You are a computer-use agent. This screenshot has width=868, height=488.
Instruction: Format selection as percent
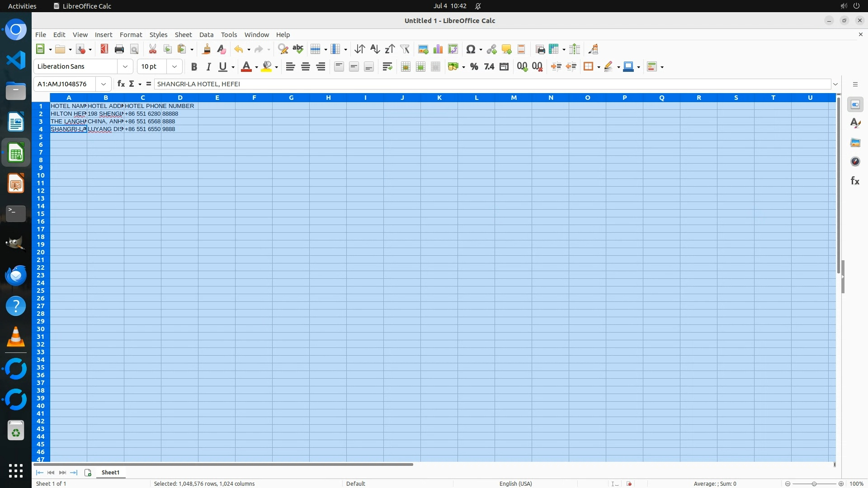(x=474, y=67)
